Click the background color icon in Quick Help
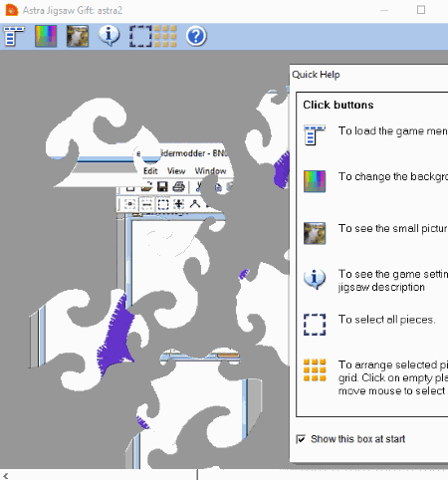The image size is (448, 480). [315, 181]
